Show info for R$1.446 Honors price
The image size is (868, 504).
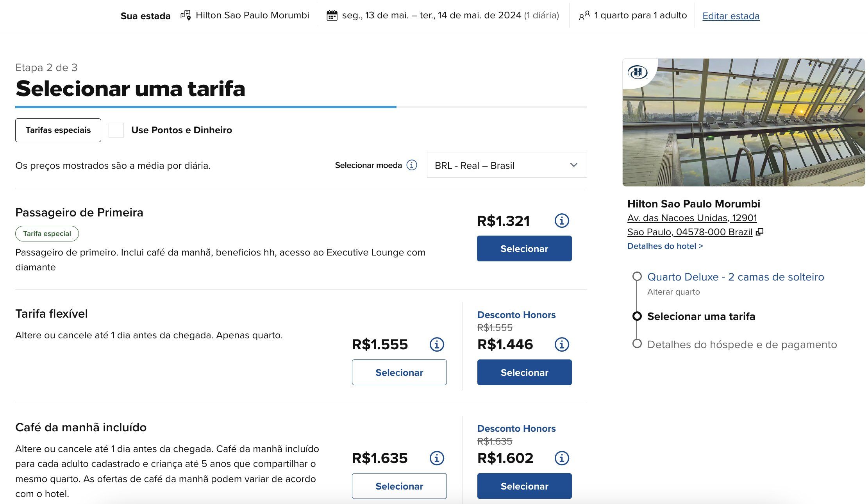coord(562,345)
